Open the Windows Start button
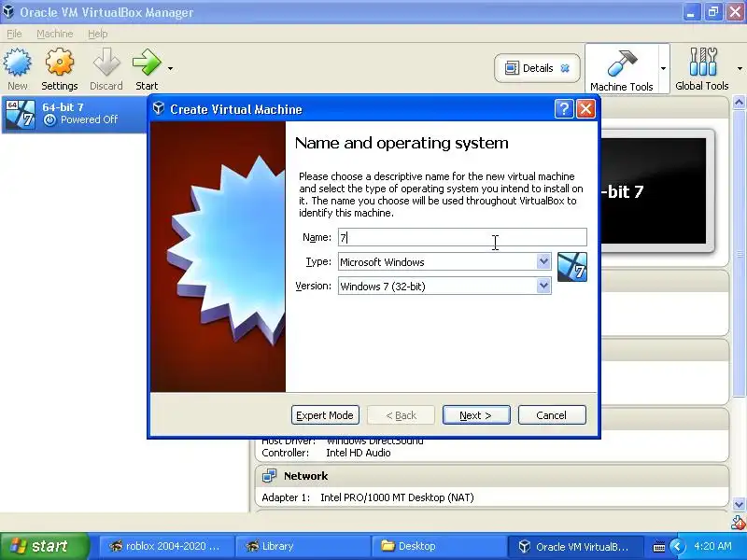747x560 pixels. point(44,546)
